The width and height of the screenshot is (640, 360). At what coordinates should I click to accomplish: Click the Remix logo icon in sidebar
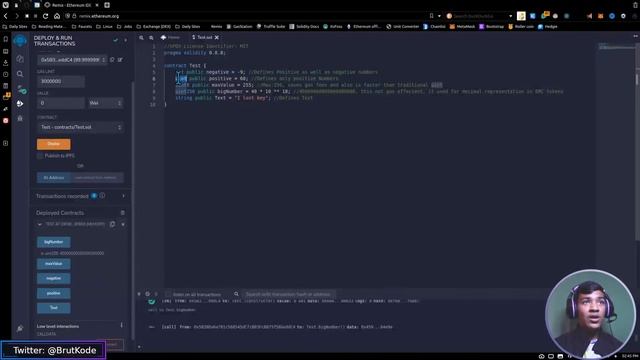pyautogui.click(x=20, y=41)
